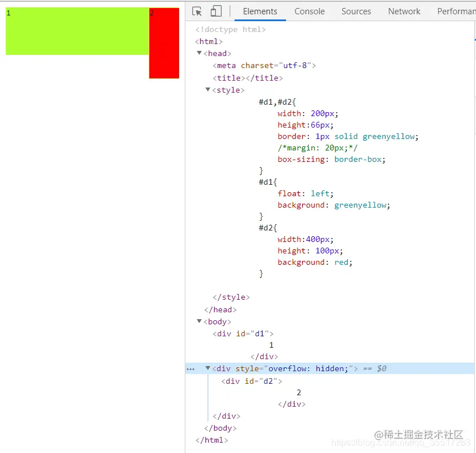Image resolution: width=476 pixels, height=453 pixels.
Task: Click 'background: greenyellow;' line
Action: [334, 205]
